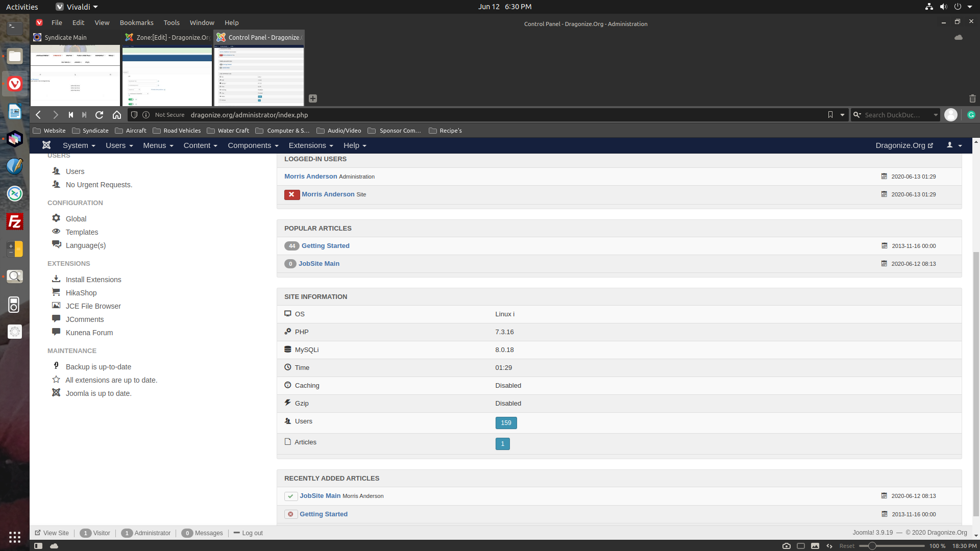Click the trash closed-tabs icon
Screen dimensions: 980x551
click(x=972, y=98)
